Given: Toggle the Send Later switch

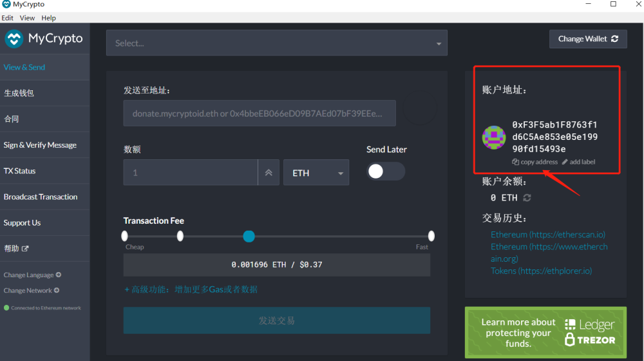Looking at the screenshot, I should pos(386,171).
